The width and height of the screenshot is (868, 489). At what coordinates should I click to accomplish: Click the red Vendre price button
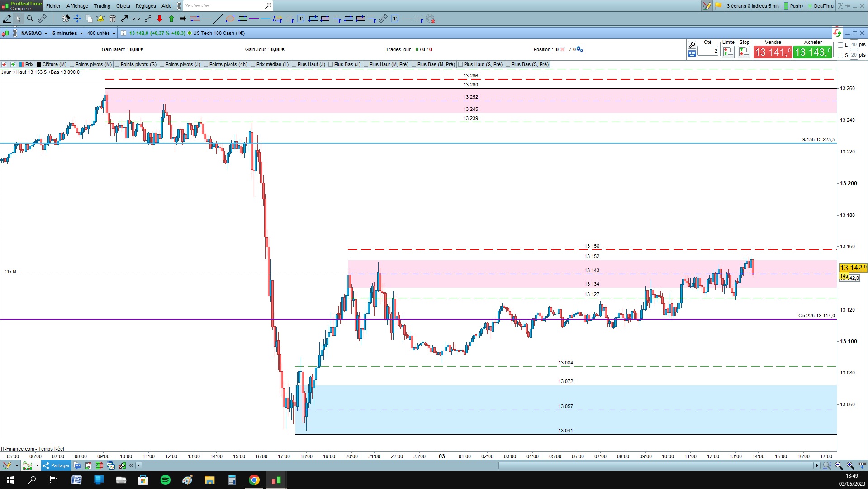[773, 52]
